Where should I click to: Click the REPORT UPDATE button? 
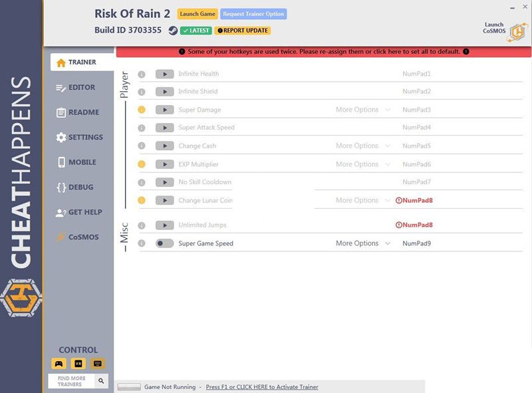[243, 31]
